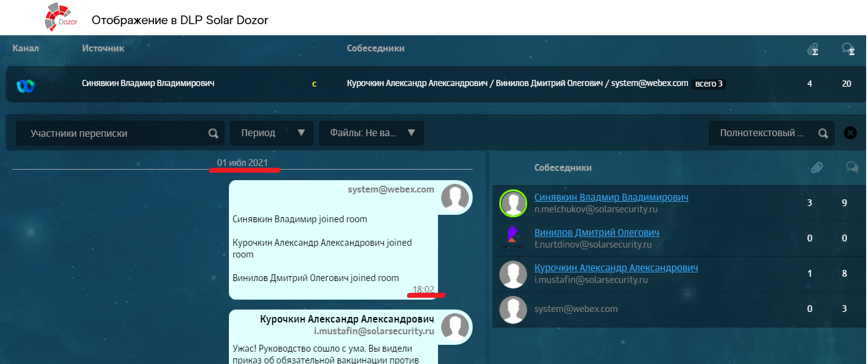Image resolution: width=868 pixels, height=364 pixels.
Task: Open Винилов Дмитрий Олегович profile link
Action: tap(596, 233)
